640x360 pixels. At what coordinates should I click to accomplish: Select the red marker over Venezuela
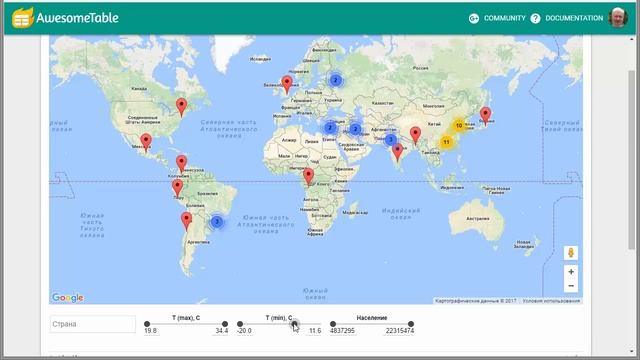[181, 164]
